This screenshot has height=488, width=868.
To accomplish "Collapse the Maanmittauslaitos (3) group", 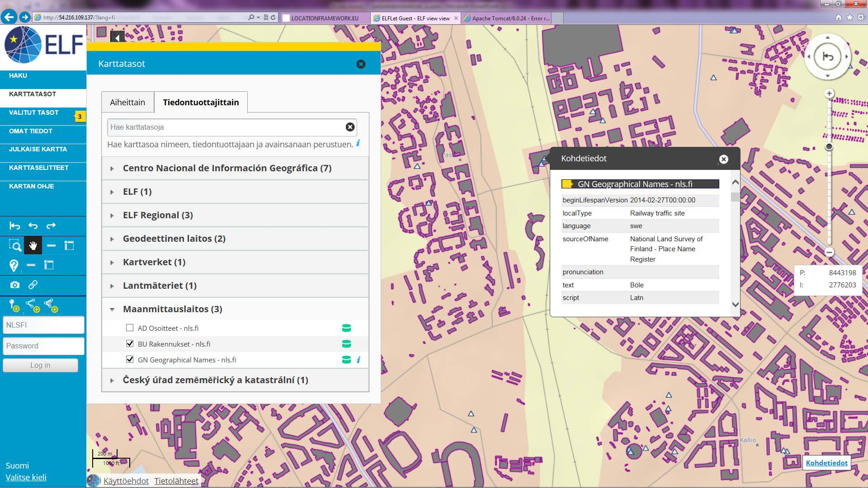I will [235, 309].
